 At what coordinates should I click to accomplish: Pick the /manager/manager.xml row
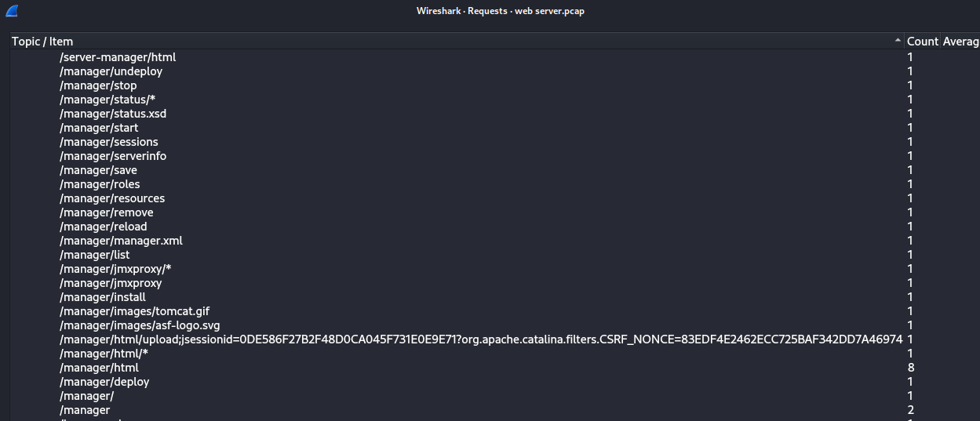coord(121,241)
